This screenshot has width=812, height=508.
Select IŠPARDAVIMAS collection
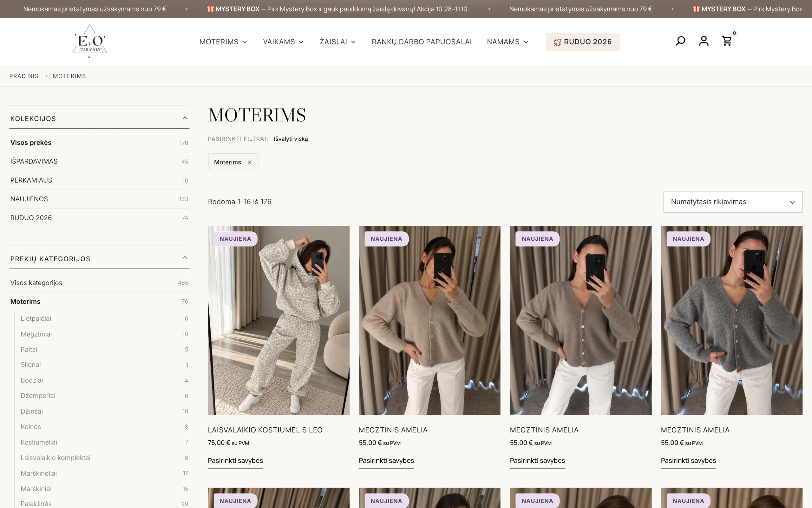tap(99, 162)
